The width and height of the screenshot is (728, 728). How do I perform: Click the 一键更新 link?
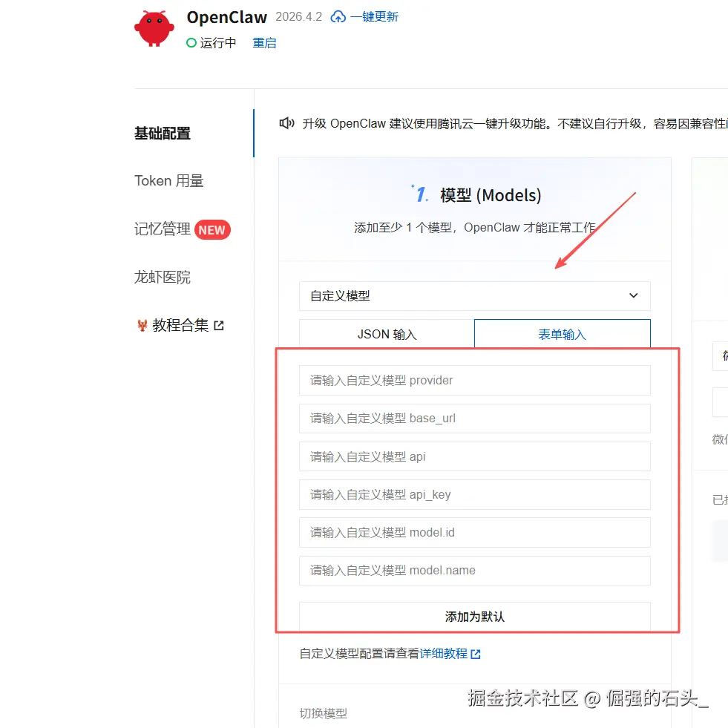click(374, 17)
